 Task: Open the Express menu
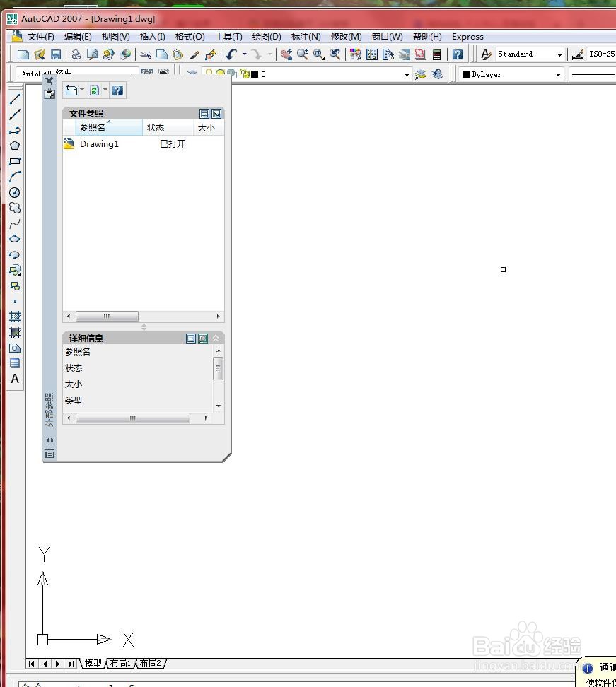coord(467,37)
